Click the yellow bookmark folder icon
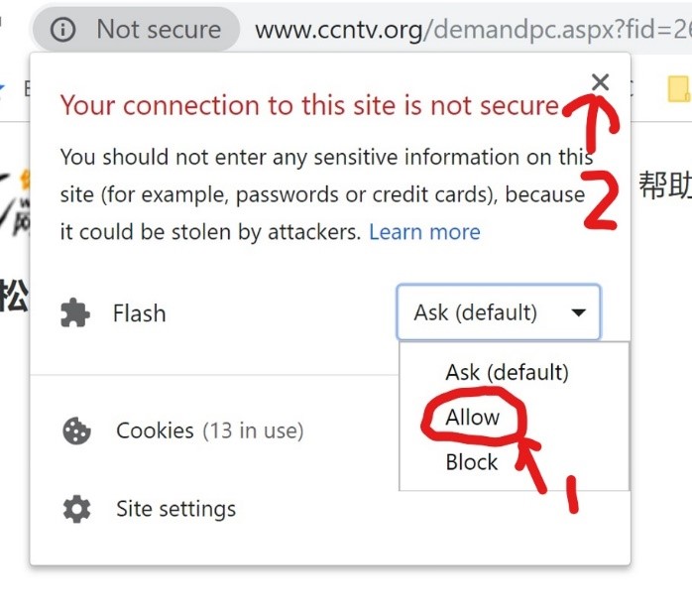This screenshot has width=692, height=616. 679,88
